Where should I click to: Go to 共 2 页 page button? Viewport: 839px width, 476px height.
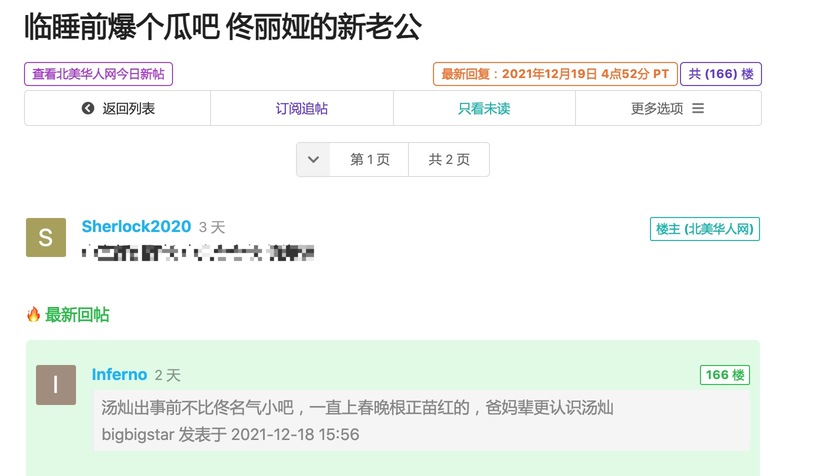point(449,160)
